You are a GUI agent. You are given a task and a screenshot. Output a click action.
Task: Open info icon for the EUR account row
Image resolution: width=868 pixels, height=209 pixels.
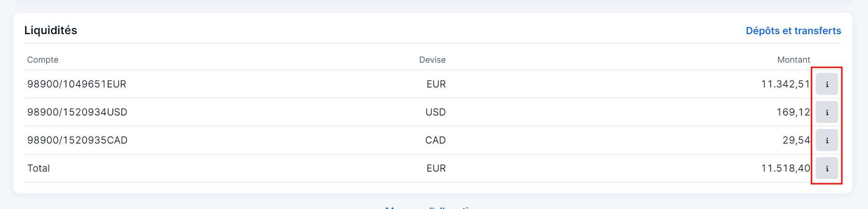click(826, 84)
